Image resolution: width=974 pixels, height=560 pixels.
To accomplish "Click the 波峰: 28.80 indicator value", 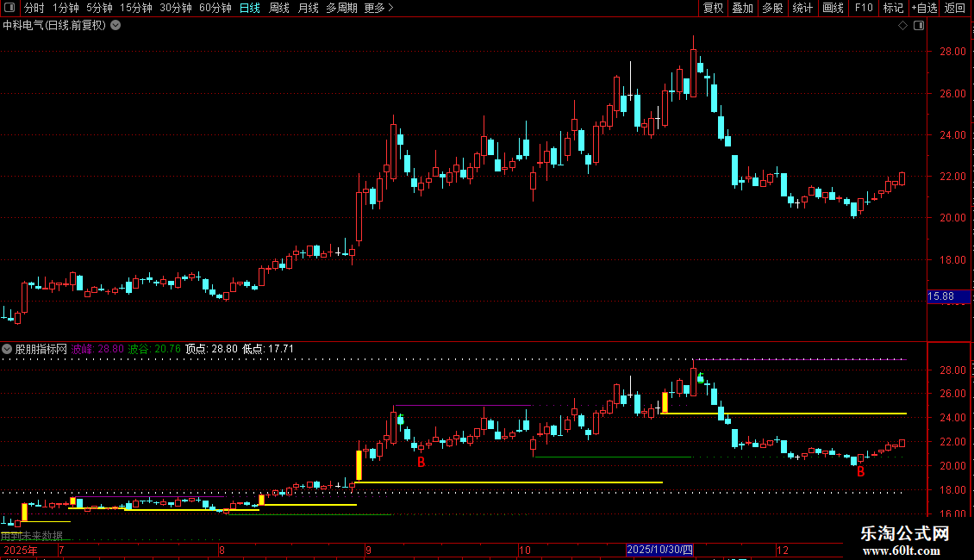I will tap(97, 349).
